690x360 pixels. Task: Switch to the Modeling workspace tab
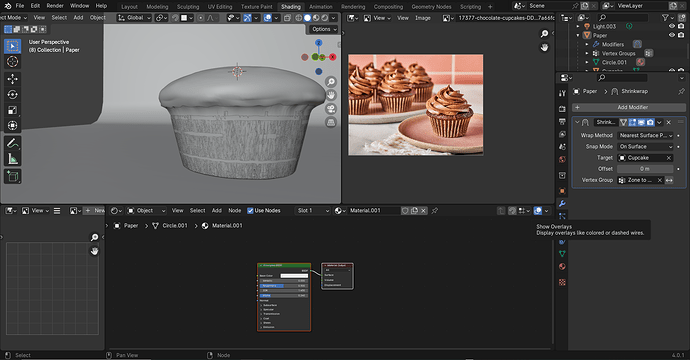point(157,7)
